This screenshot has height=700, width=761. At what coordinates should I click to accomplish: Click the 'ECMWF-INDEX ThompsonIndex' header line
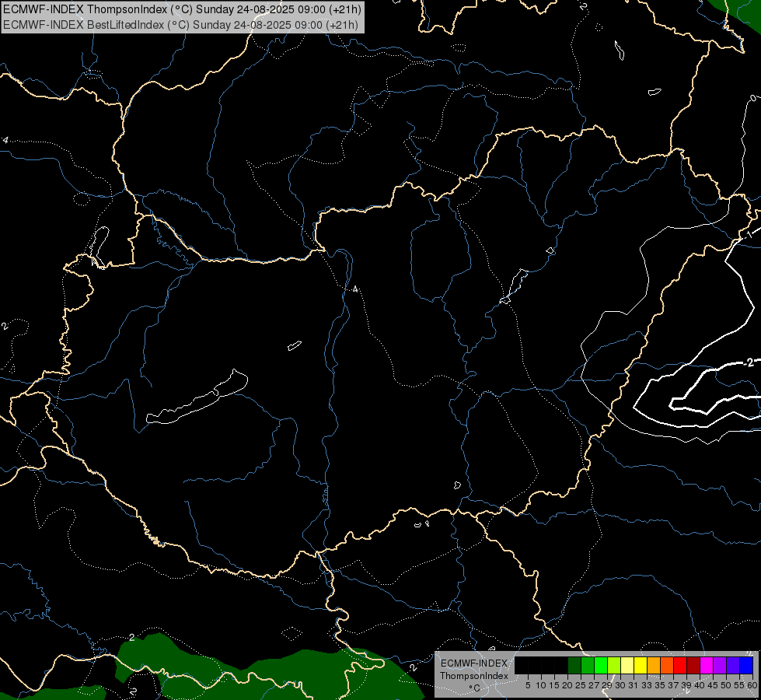[182, 9]
